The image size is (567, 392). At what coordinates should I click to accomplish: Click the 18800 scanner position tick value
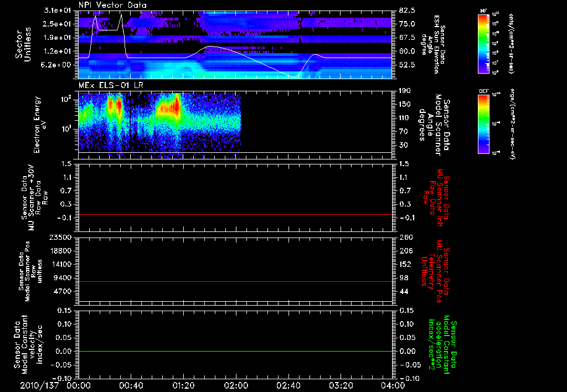point(61,251)
